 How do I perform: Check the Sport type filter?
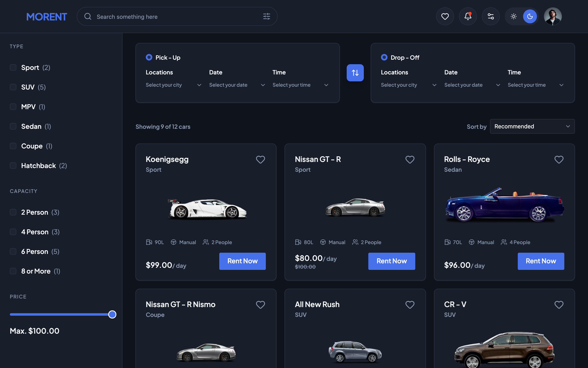click(x=13, y=67)
